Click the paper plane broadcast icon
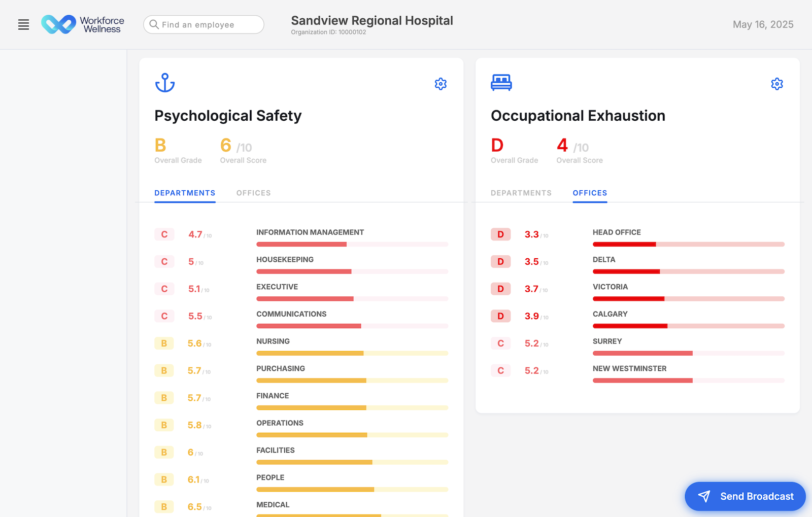Screen dimensions: 812x517 704,496
